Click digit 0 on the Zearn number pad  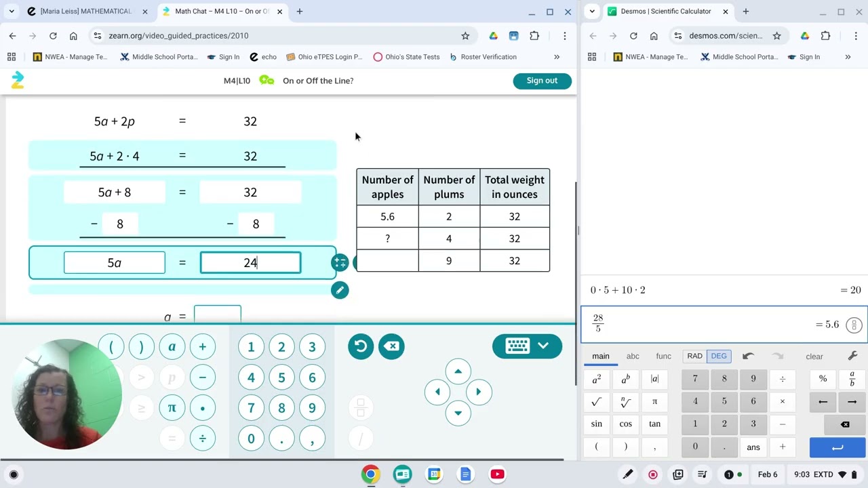(x=251, y=439)
